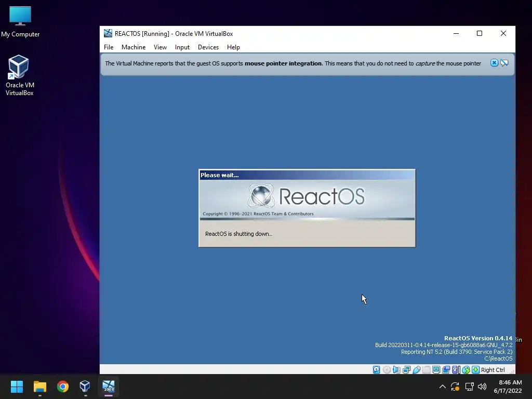
Task: Click the display status icon
Action: [436, 369]
